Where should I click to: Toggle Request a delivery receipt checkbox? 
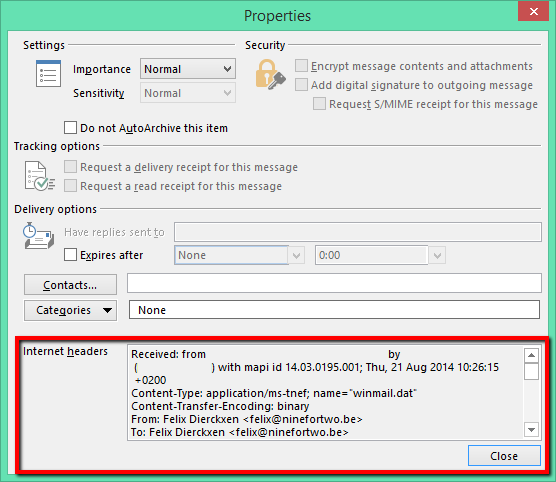(x=70, y=167)
